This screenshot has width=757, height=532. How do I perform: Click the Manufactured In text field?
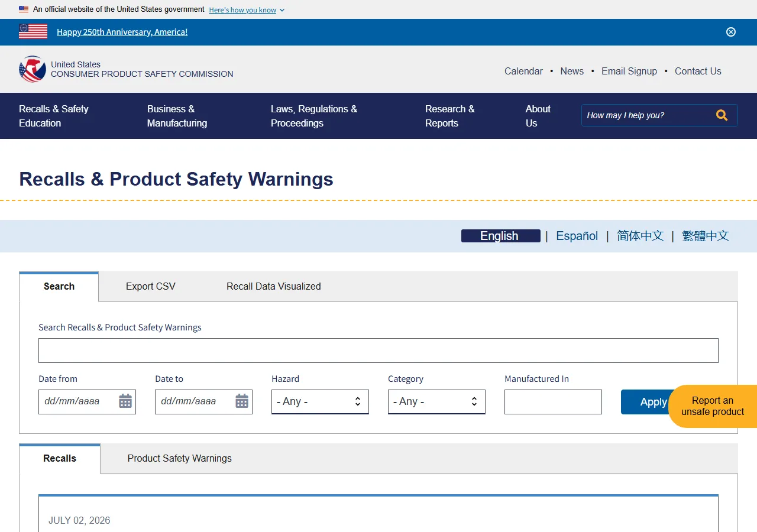pos(553,402)
